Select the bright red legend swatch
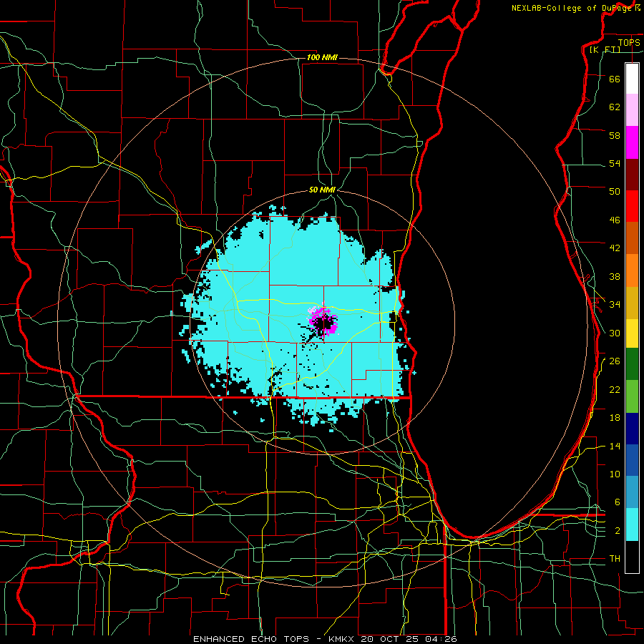Image resolution: width=644 pixels, height=644 pixels. (x=632, y=206)
